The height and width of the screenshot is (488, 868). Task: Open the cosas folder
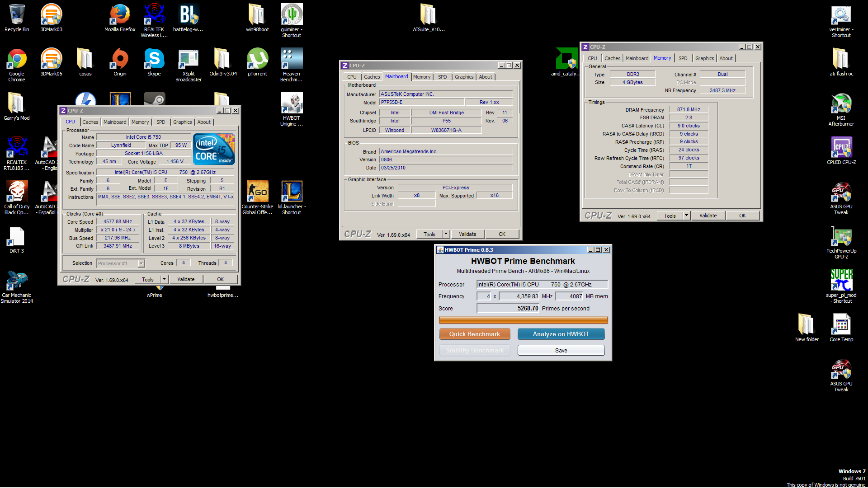coord(85,62)
